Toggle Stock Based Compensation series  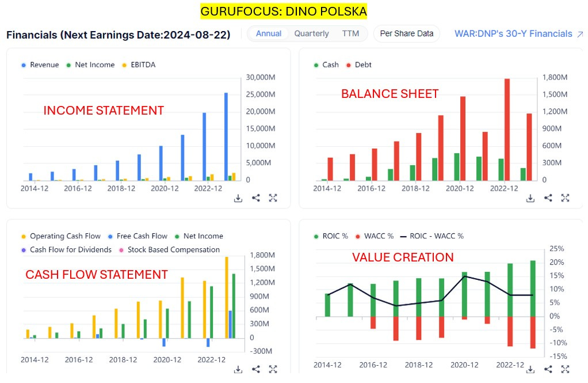click(169, 250)
